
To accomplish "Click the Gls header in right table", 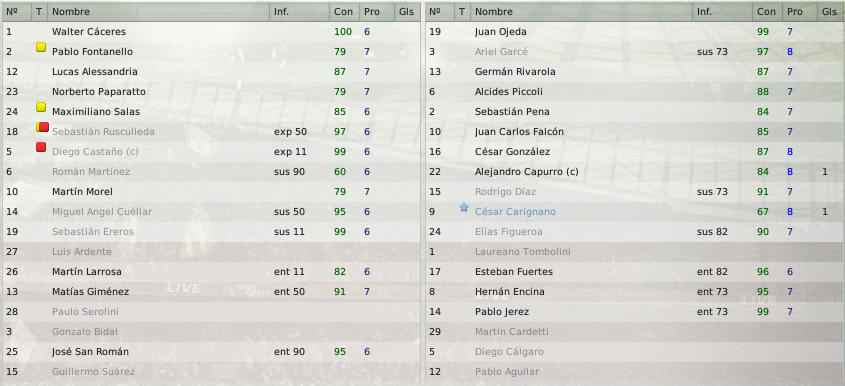I will 830,11.
